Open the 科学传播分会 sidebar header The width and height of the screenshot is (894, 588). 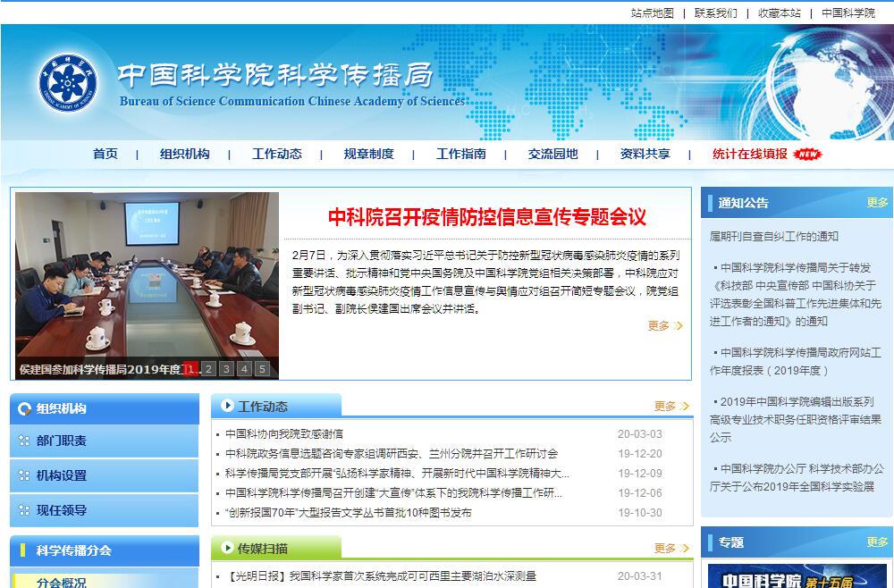[x=105, y=550]
